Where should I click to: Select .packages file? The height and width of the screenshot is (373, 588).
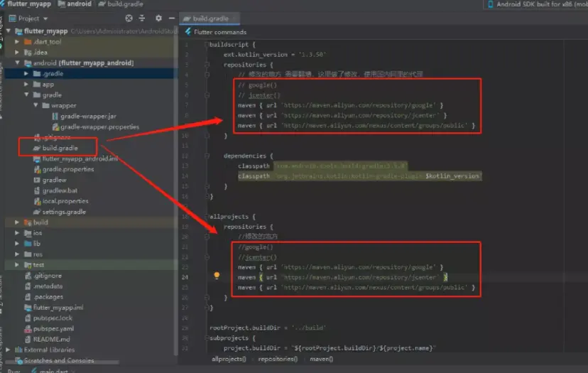pyautogui.click(x=48, y=297)
